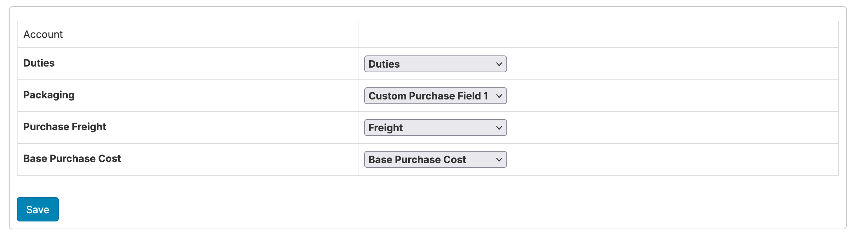Open the Duties account dropdown
Viewport: 868px width, 244px height.
(x=430, y=64)
